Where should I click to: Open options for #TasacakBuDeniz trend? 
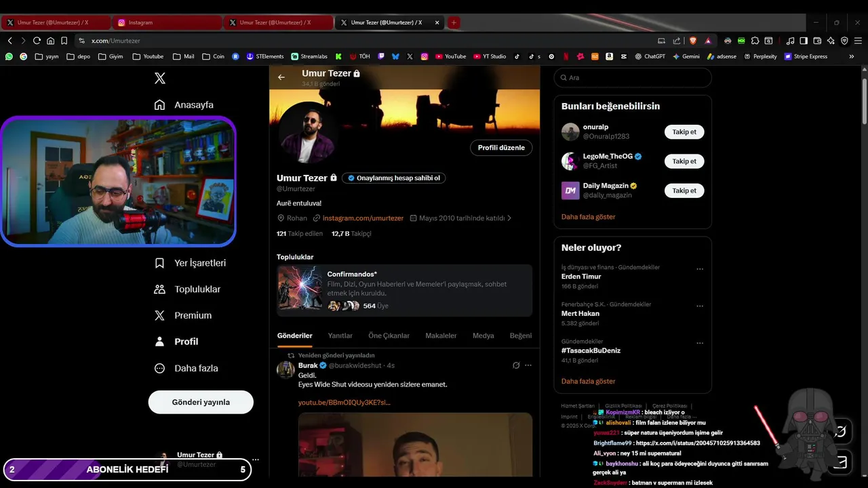700,343
